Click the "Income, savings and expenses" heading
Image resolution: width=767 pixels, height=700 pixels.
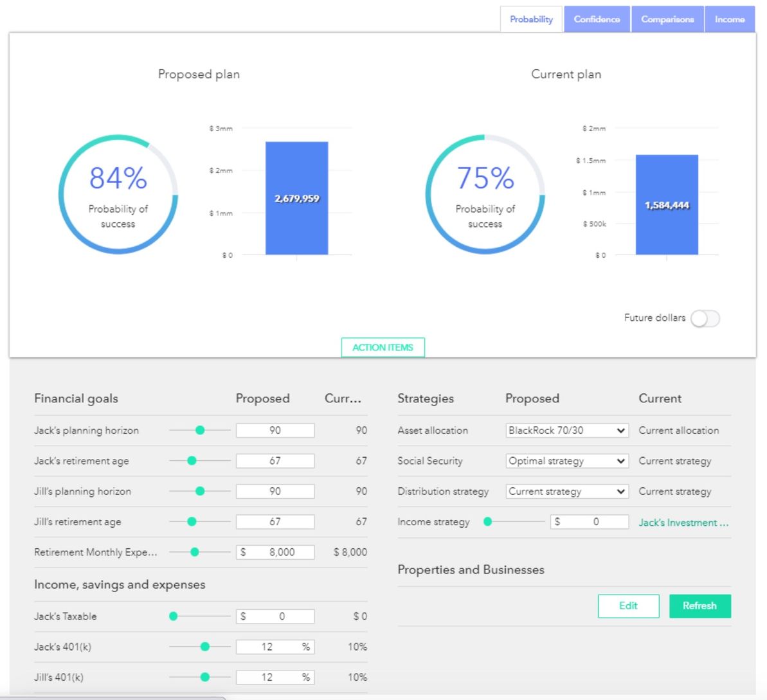pyautogui.click(x=120, y=584)
